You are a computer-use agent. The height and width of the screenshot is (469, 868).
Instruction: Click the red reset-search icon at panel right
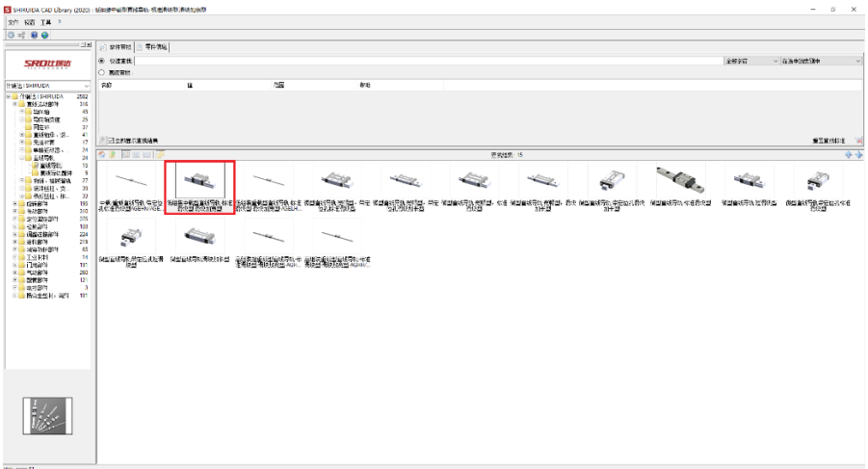pyautogui.click(x=858, y=141)
